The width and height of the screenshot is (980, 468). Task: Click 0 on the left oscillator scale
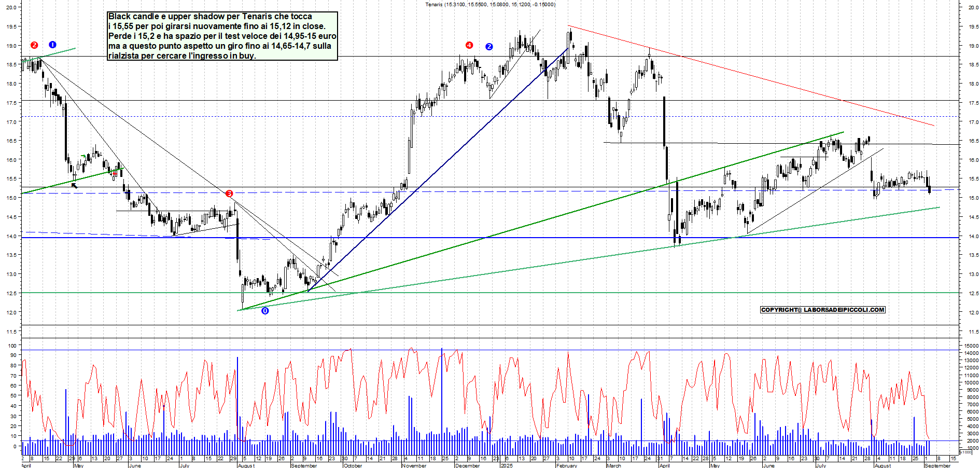[15, 446]
